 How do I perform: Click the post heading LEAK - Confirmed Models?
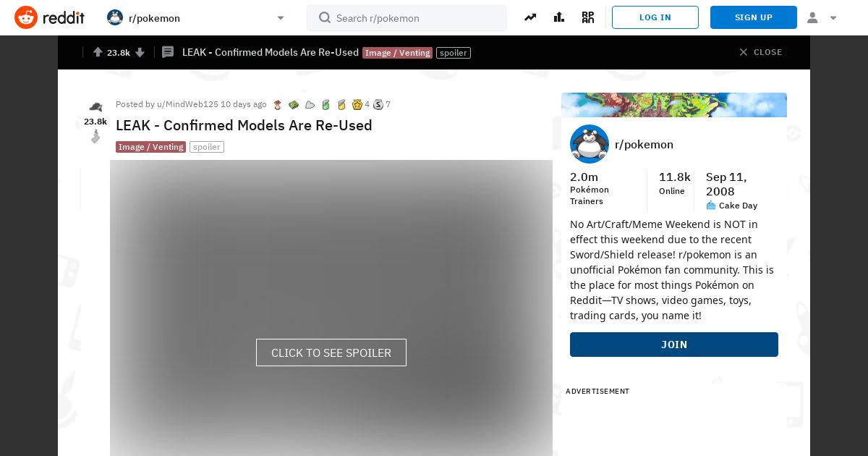244,125
